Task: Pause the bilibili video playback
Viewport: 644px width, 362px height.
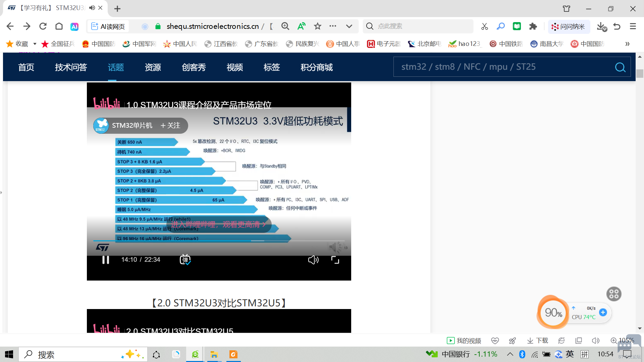Action: (x=105, y=260)
